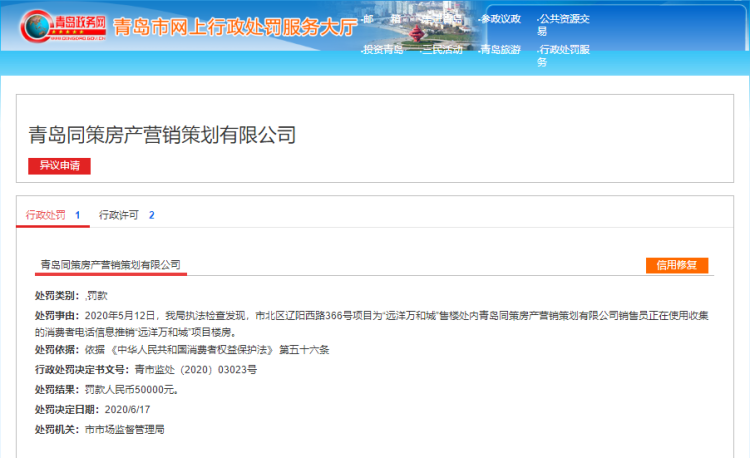Click the 处罚结果 text 罚款人民币50000元
Image resolution: width=750 pixels, height=458 pixels.
point(132,390)
